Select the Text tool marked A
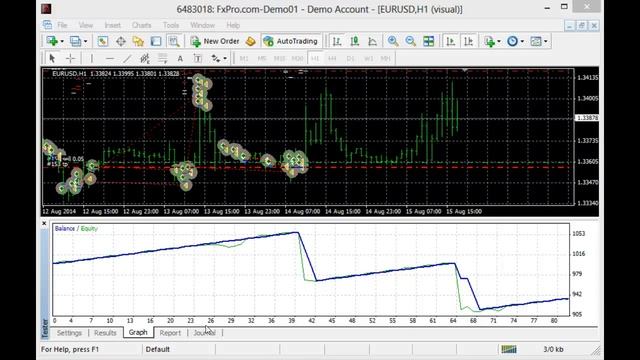The height and width of the screenshot is (360, 640). pyautogui.click(x=180, y=58)
